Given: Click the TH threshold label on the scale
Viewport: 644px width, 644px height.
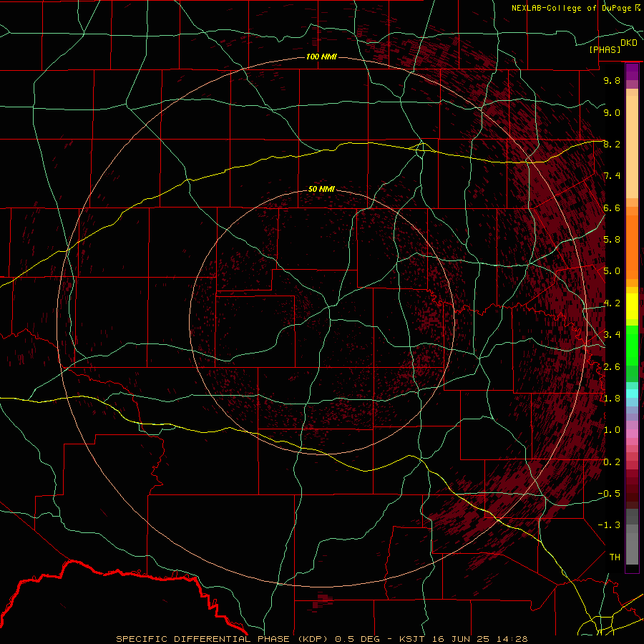Looking at the screenshot, I should pyautogui.click(x=615, y=557).
